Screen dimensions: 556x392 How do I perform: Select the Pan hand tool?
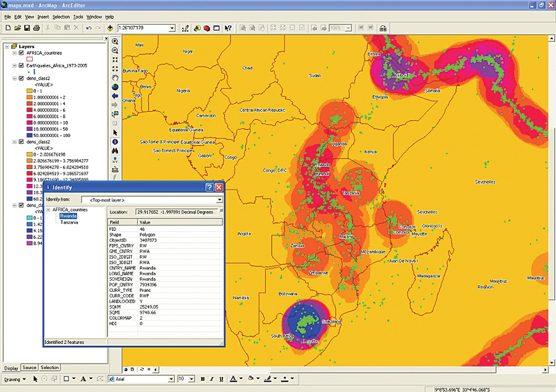[x=115, y=78]
